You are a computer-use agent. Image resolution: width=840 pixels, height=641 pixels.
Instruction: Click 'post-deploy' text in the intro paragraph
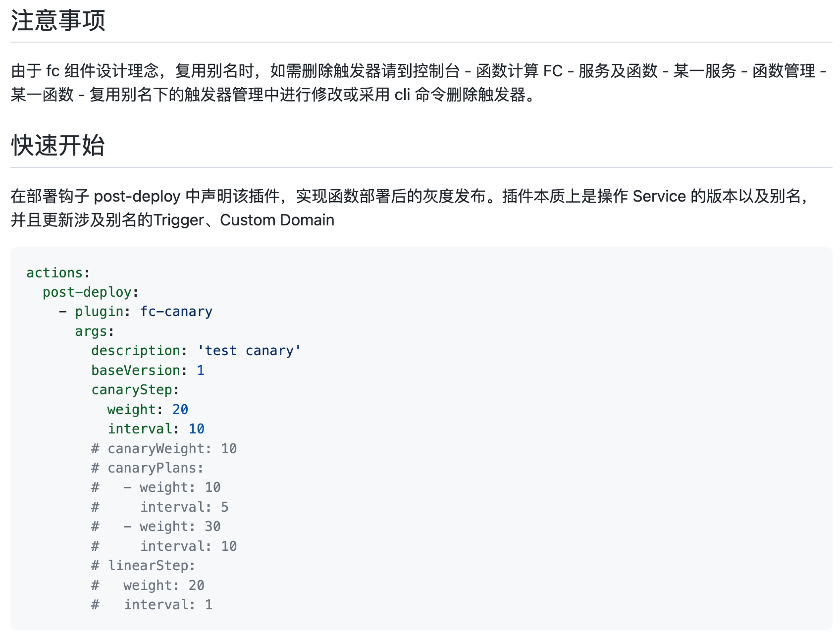[137, 196]
